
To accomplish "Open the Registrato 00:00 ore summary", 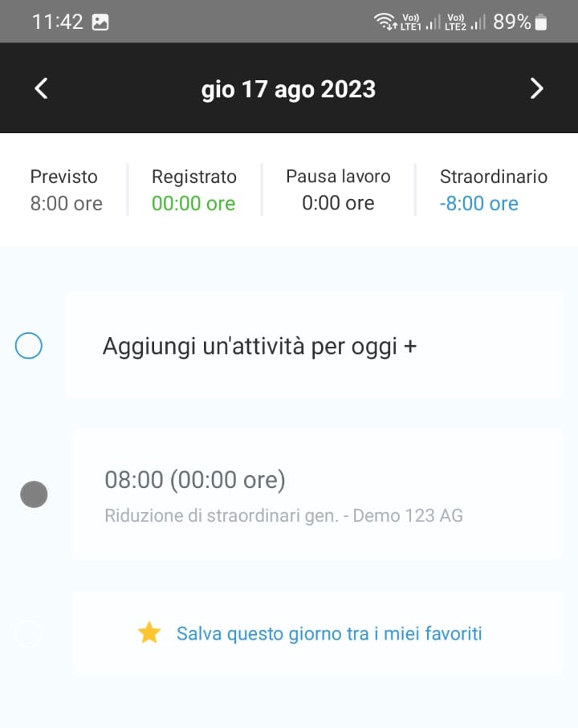I will click(194, 190).
